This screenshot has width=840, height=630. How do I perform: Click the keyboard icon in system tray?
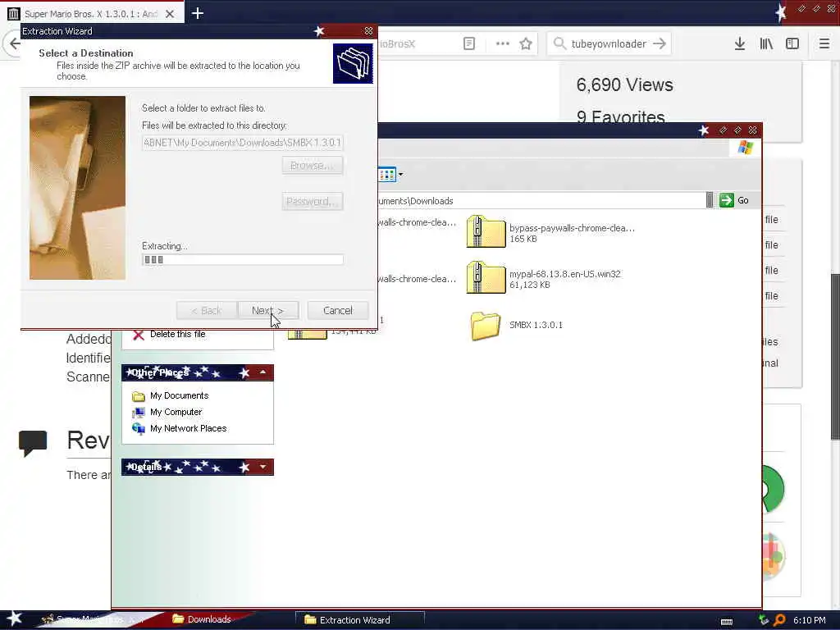727,621
